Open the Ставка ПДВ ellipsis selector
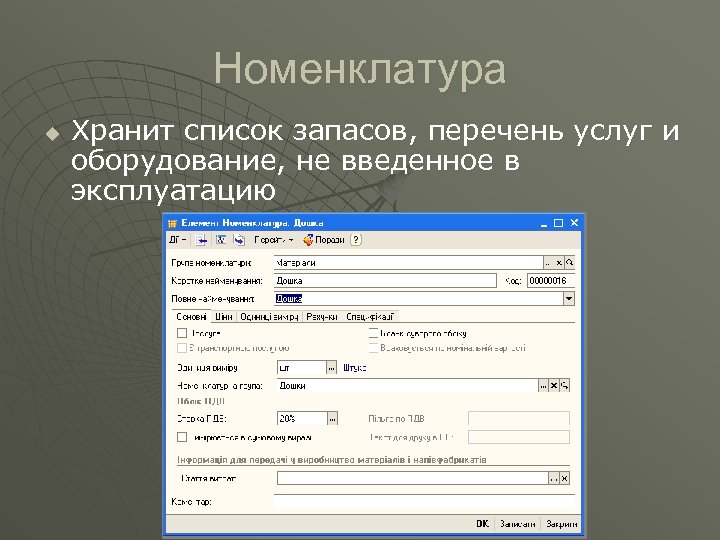Viewport: 720px width, 540px height. coord(332,419)
